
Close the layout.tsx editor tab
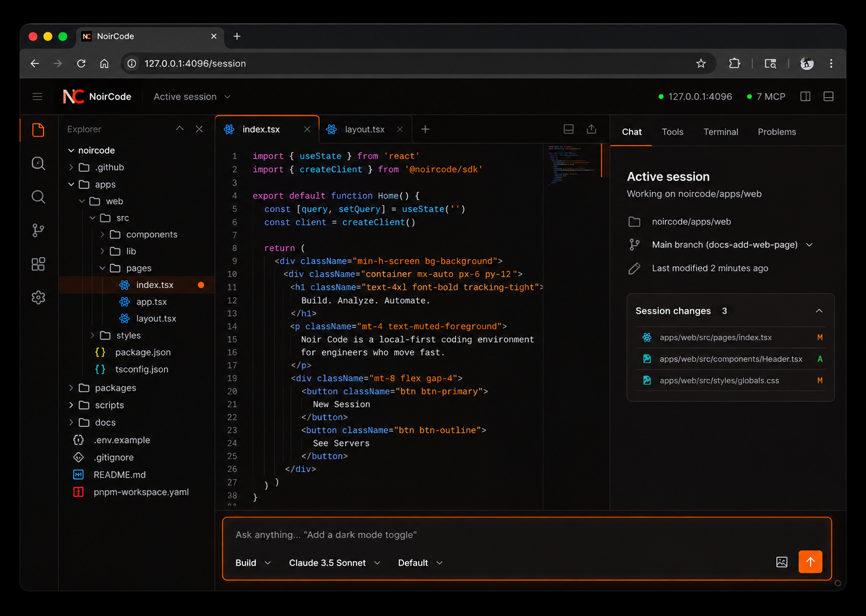point(400,129)
